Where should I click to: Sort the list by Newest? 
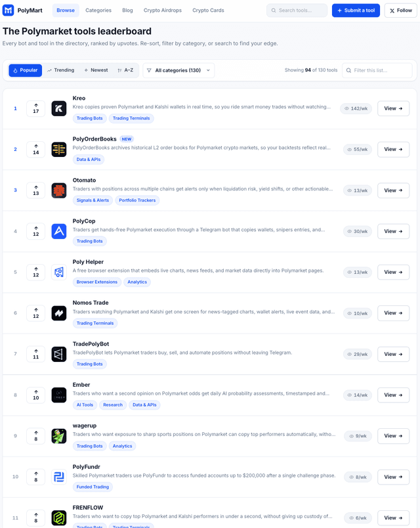96,70
